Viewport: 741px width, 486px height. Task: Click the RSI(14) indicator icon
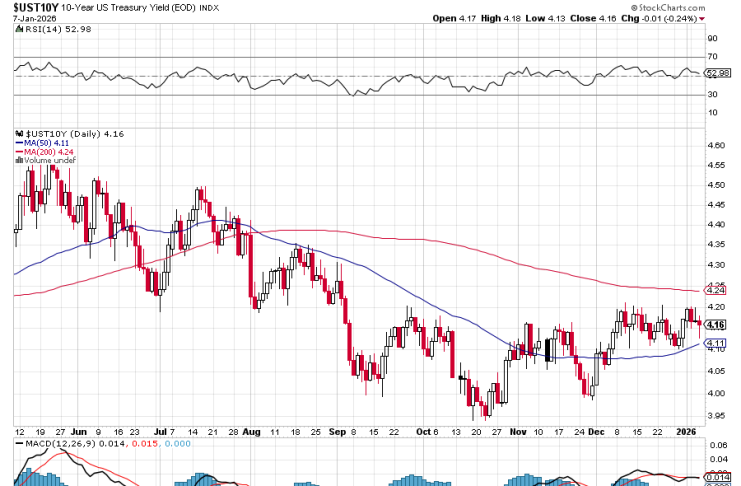(18, 30)
